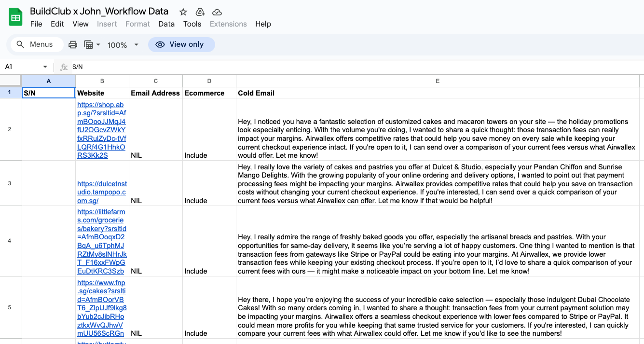Select row 2 header
Viewport: 644px width, 344px height.
[11, 129]
